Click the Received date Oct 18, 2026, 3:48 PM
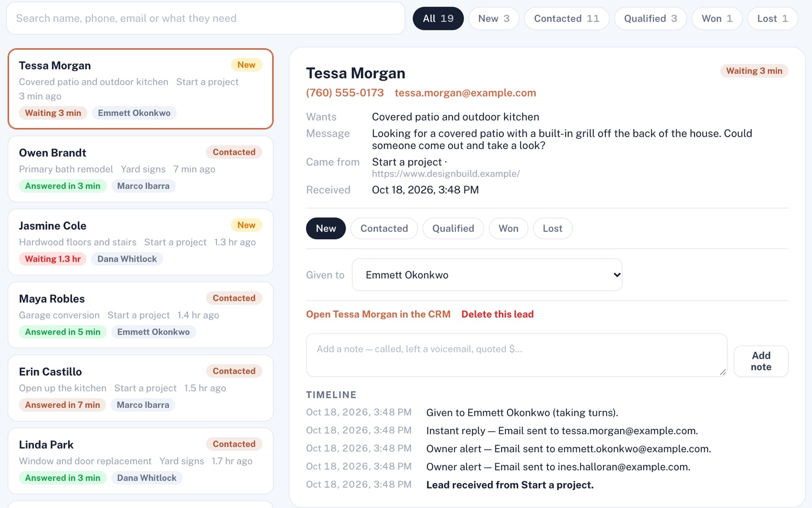This screenshot has height=508, width=812. tap(425, 190)
